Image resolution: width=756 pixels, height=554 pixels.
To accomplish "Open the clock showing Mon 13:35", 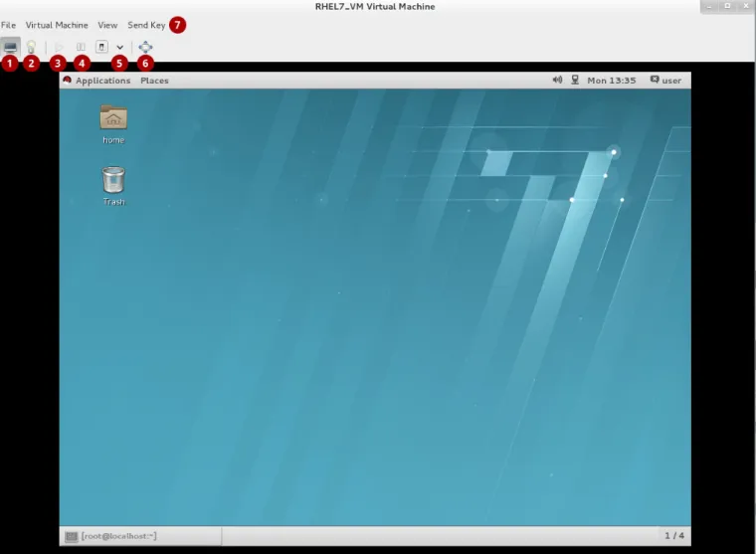I will [612, 81].
